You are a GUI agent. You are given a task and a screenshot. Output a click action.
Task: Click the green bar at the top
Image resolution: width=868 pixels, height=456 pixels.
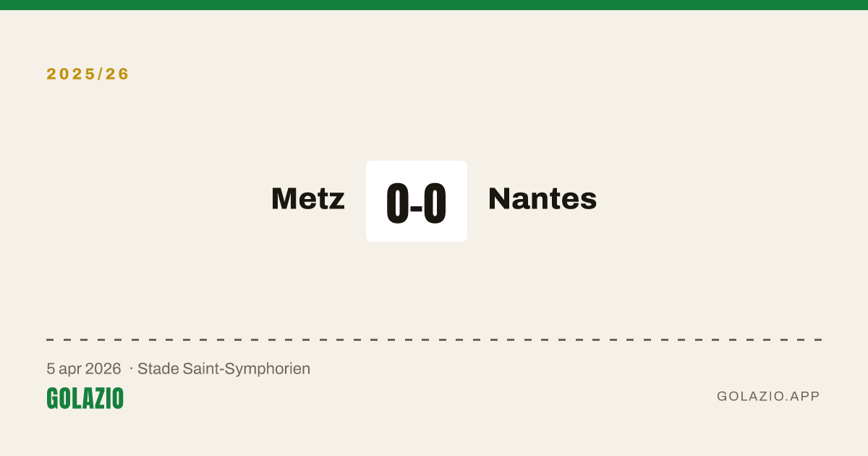pyautogui.click(x=434, y=5)
